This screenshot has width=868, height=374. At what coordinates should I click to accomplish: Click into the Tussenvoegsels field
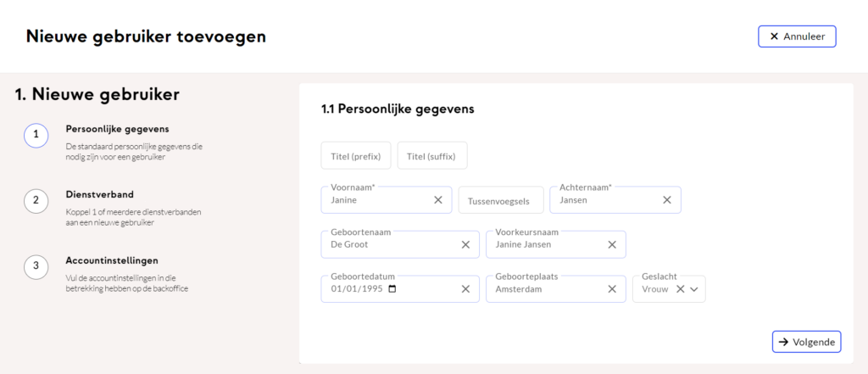(x=500, y=201)
